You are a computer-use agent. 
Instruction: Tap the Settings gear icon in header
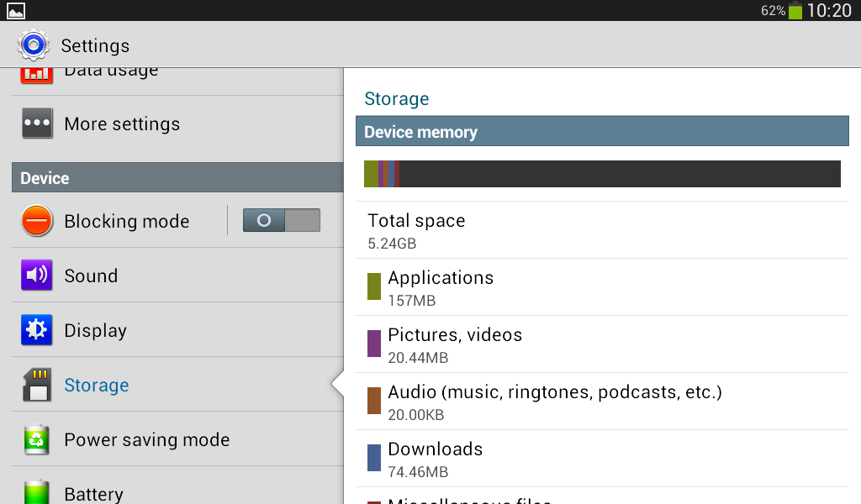point(34,45)
